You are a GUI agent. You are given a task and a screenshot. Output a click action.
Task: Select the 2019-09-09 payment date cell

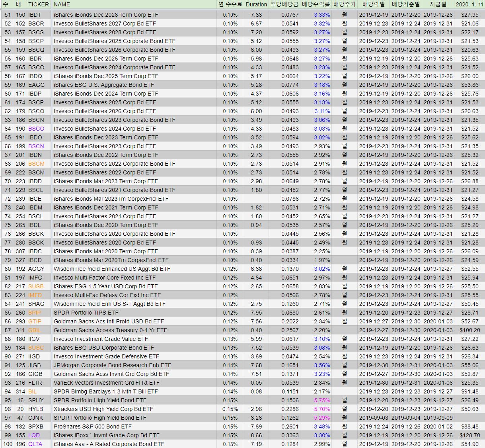pyautogui.click(x=438, y=418)
